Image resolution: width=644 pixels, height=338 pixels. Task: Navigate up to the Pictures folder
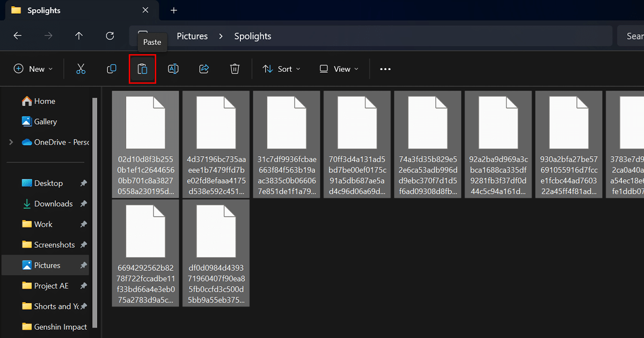[78, 36]
